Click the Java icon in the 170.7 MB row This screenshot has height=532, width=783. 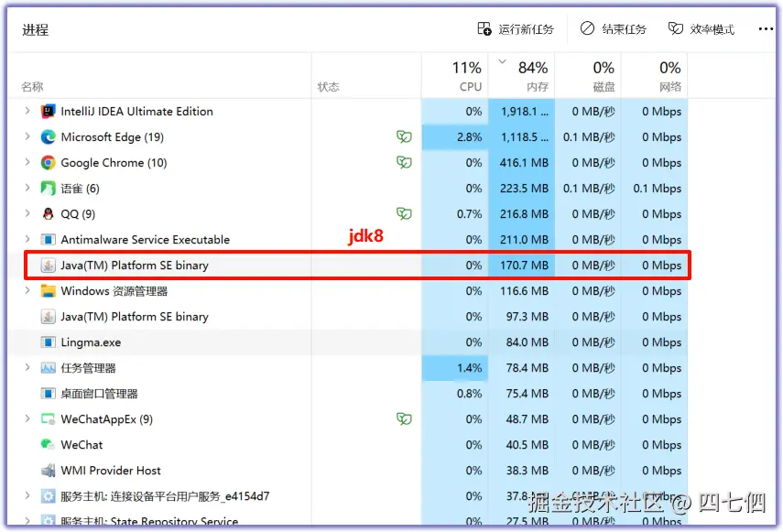pyautogui.click(x=48, y=265)
